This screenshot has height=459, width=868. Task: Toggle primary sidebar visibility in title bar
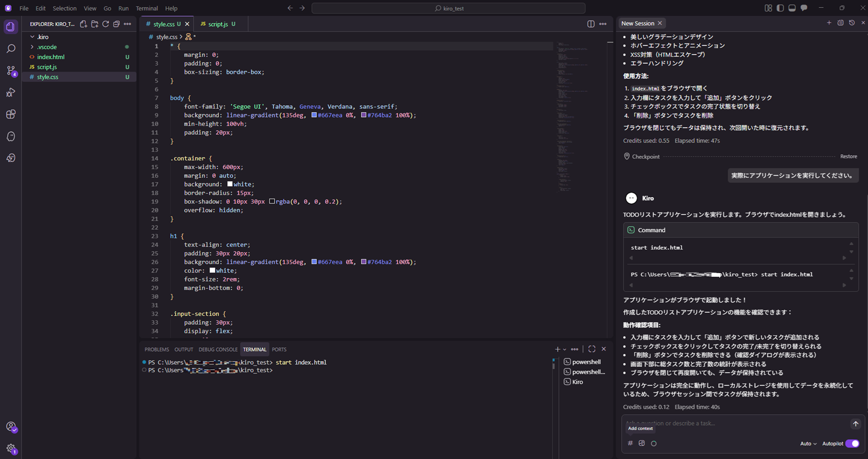coord(780,8)
